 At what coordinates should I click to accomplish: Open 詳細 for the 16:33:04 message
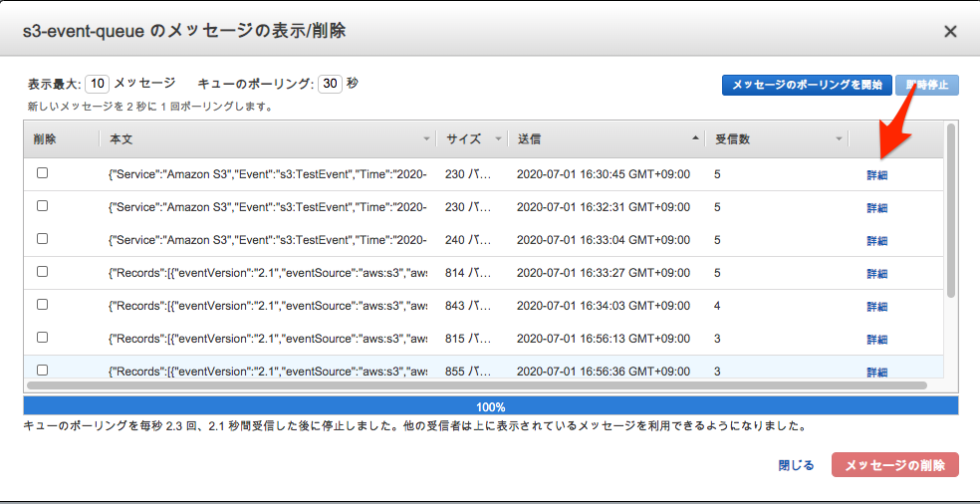tap(876, 241)
